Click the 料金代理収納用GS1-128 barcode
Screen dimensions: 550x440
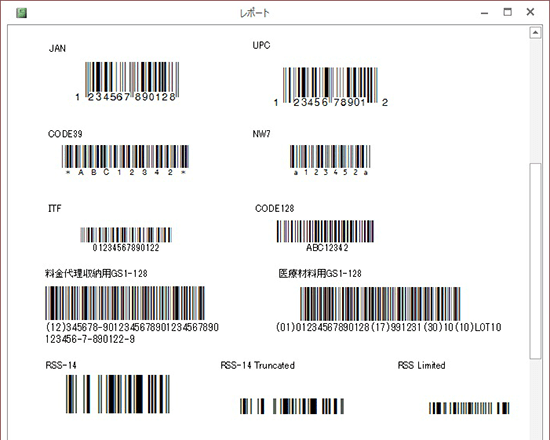[x=125, y=303]
